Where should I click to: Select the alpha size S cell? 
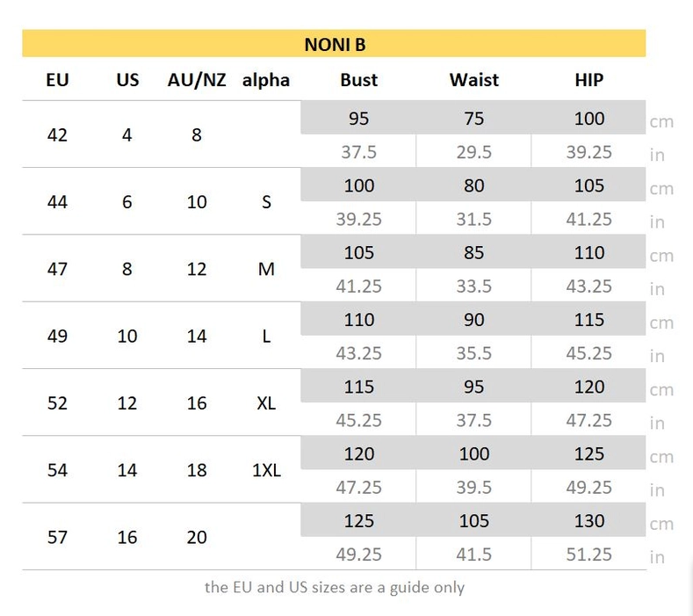pos(266,202)
